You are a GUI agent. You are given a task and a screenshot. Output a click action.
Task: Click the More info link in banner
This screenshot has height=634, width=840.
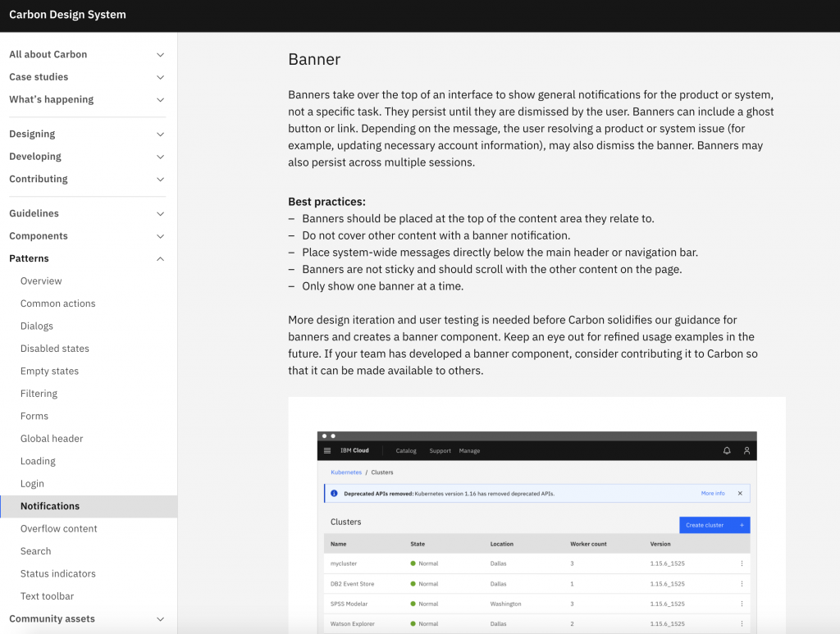point(713,493)
